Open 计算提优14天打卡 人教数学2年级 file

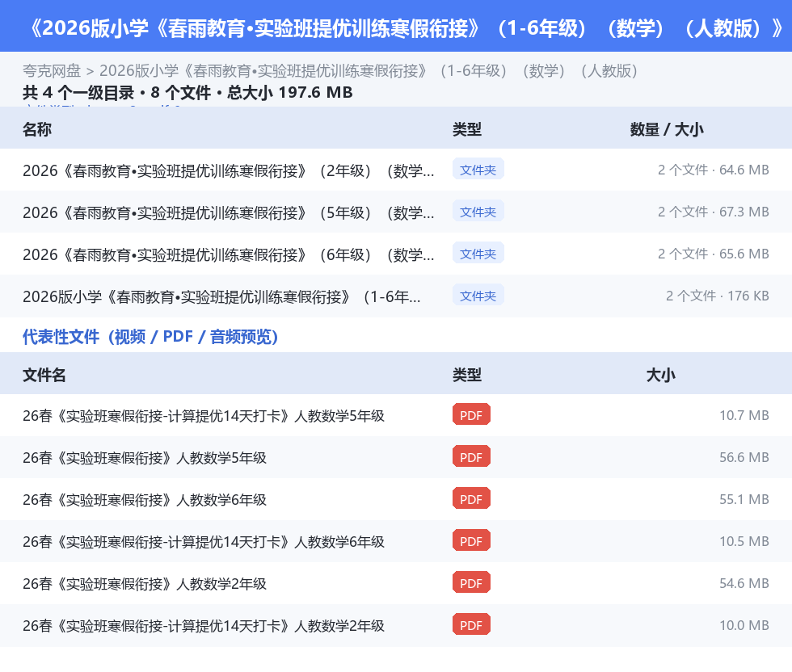[204, 625]
